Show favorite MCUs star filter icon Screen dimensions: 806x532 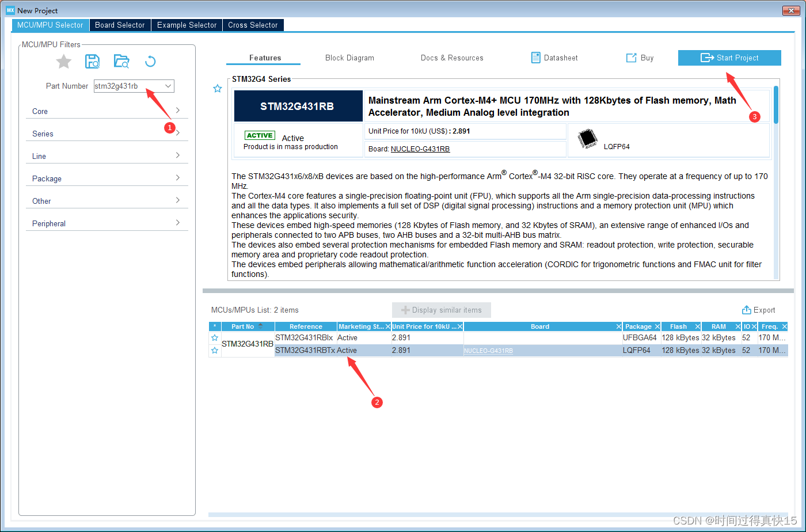point(63,62)
